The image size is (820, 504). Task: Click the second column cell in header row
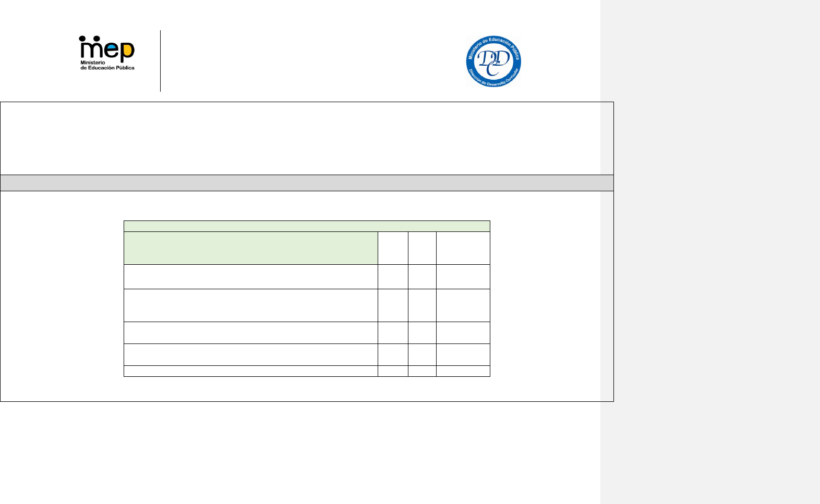393,248
